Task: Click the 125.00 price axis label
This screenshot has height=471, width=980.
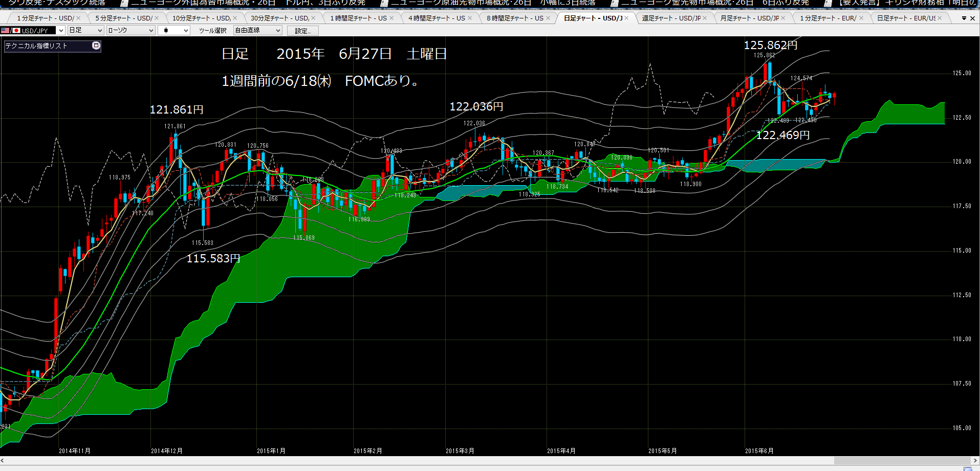Action: [962, 73]
